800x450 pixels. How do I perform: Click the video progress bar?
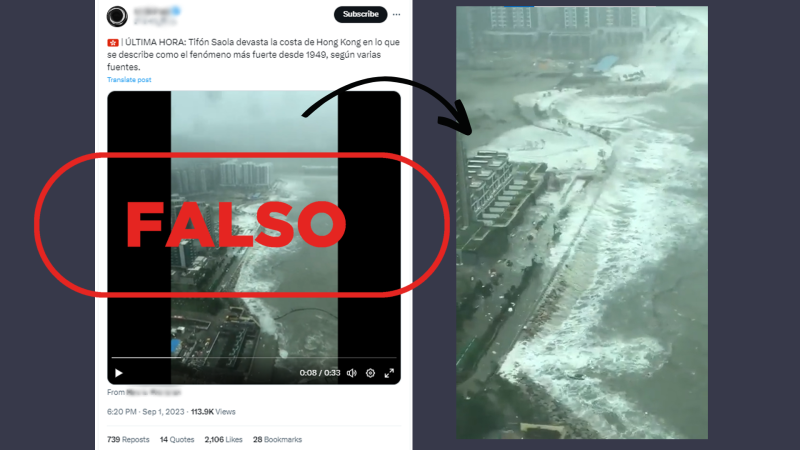tap(254, 358)
